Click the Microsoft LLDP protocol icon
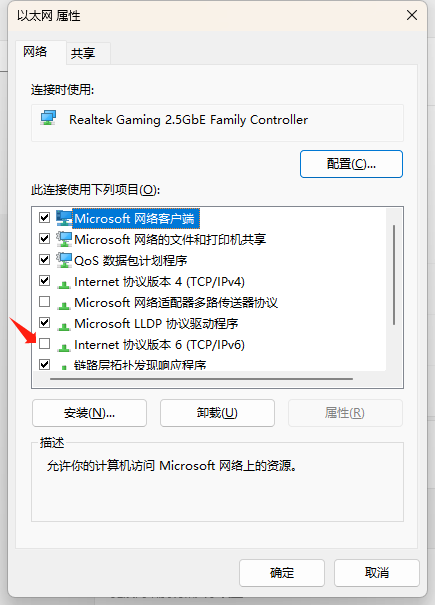The image size is (435, 605). [x=64, y=326]
